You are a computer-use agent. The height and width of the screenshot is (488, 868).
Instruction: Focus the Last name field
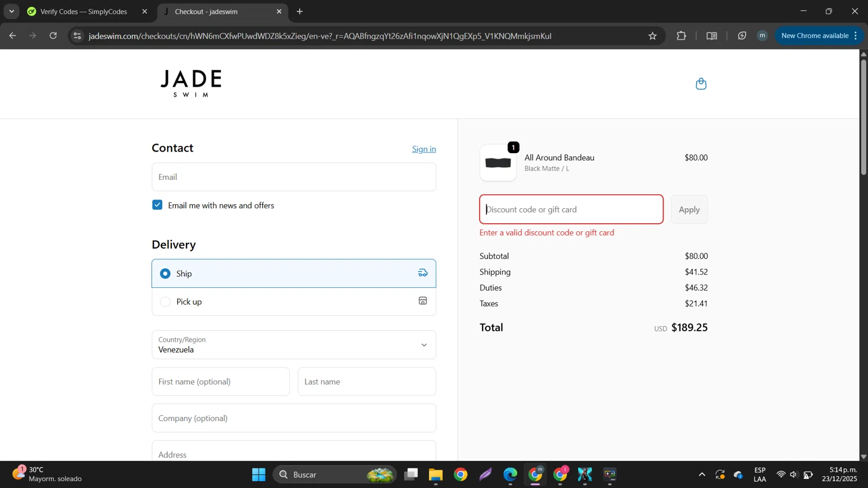pyautogui.click(x=367, y=382)
